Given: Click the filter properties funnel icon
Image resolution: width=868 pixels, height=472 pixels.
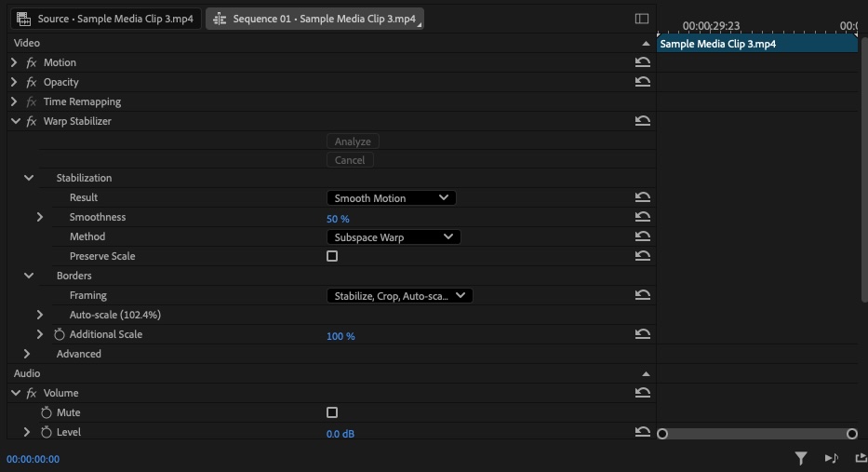Looking at the screenshot, I should pos(800,458).
